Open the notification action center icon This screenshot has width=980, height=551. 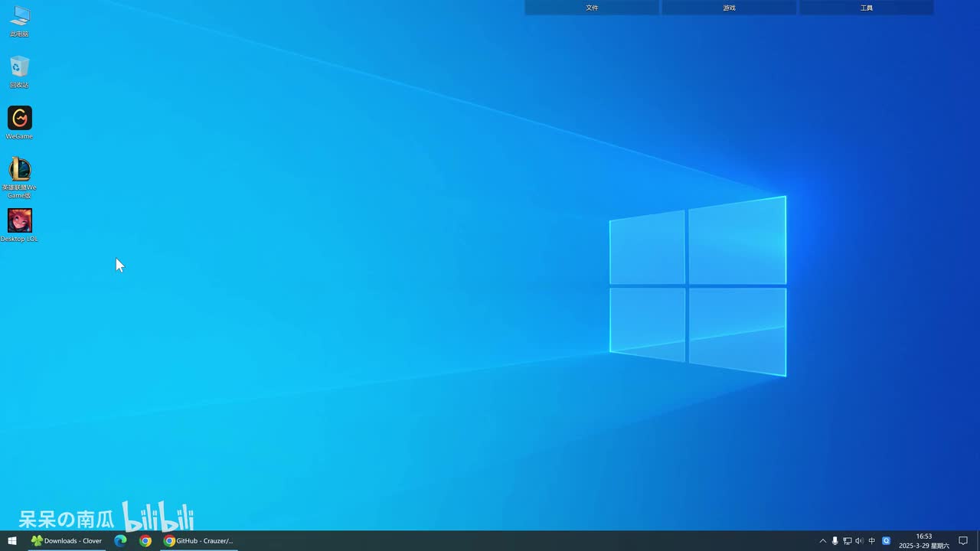click(x=964, y=541)
